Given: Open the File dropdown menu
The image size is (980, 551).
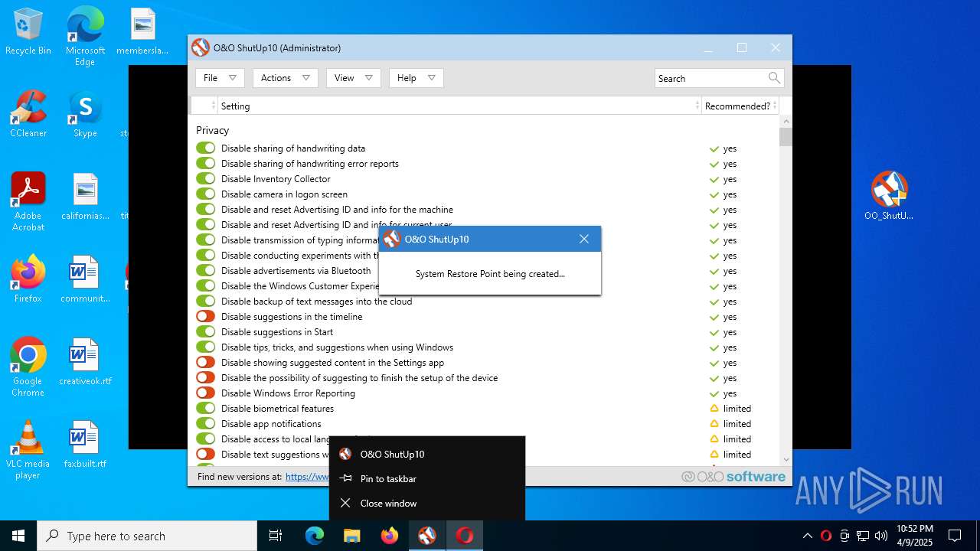Looking at the screenshot, I should point(220,78).
